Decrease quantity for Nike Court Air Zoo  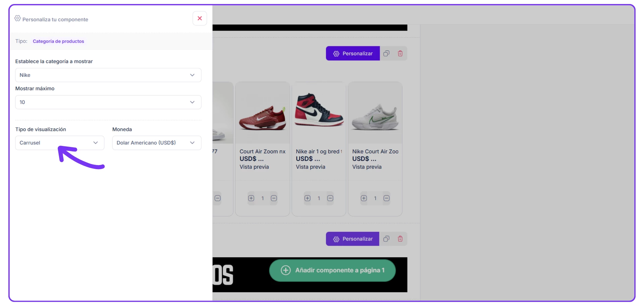coord(386,198)
